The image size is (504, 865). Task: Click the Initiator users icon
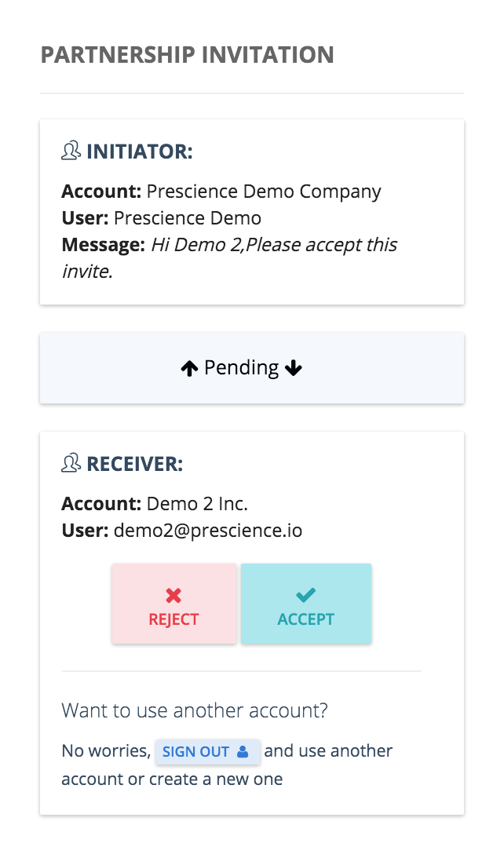tap(71, 151)
